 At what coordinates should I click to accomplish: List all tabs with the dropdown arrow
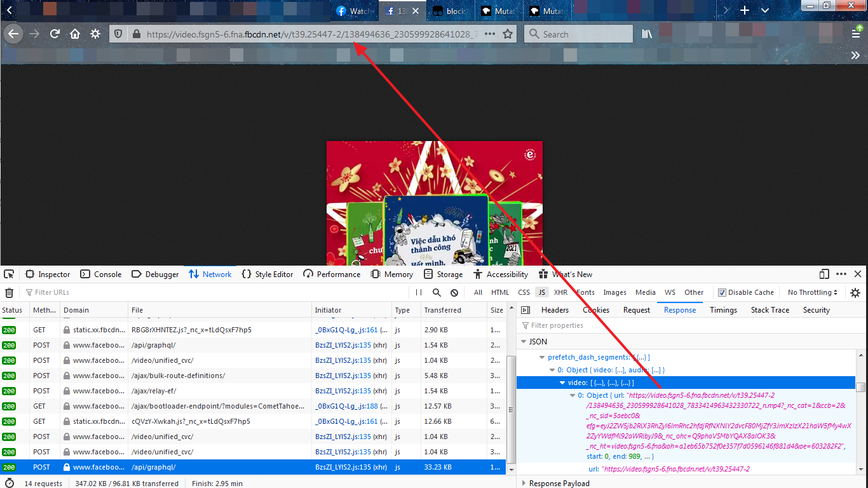tap(765, 11)
